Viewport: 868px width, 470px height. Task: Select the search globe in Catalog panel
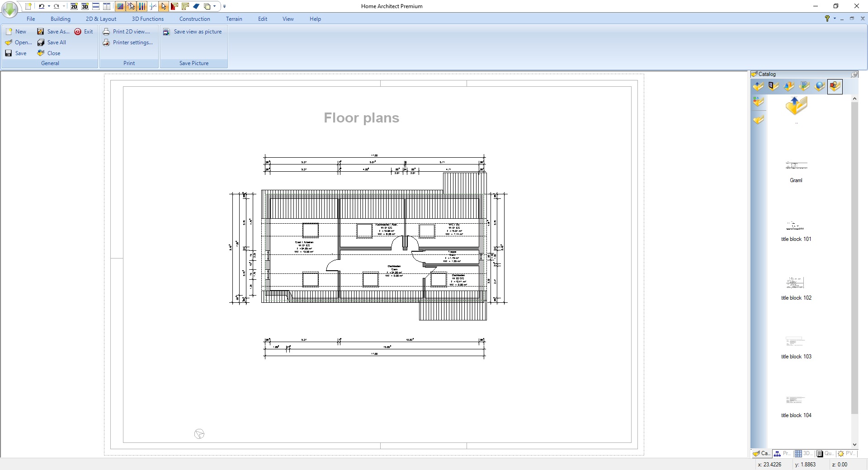click(820, 86)
